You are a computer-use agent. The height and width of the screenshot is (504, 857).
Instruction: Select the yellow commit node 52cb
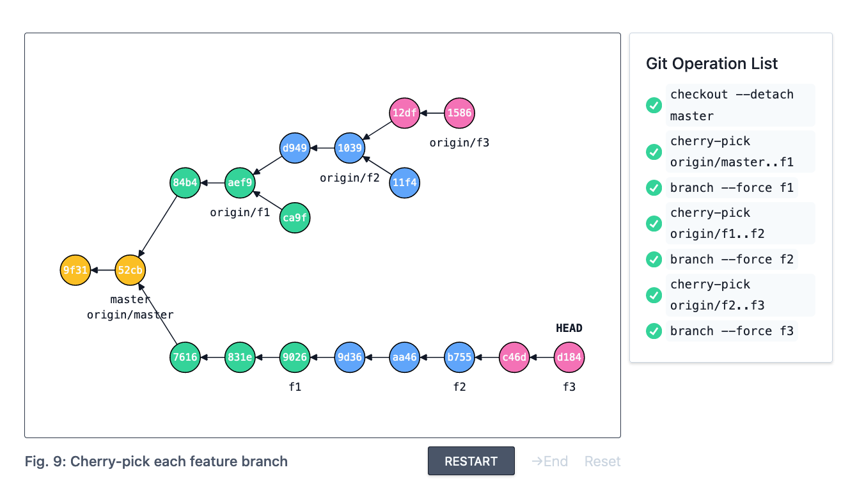[130, 270]
